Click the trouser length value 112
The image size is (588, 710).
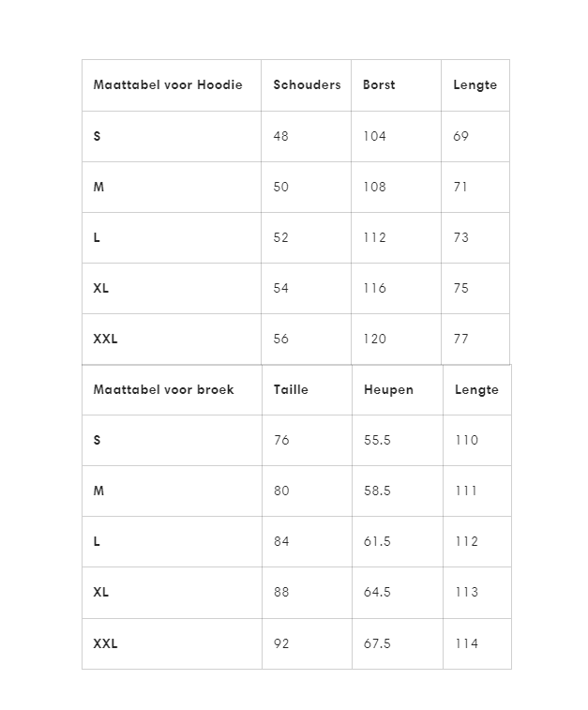(x=466, y=541)
